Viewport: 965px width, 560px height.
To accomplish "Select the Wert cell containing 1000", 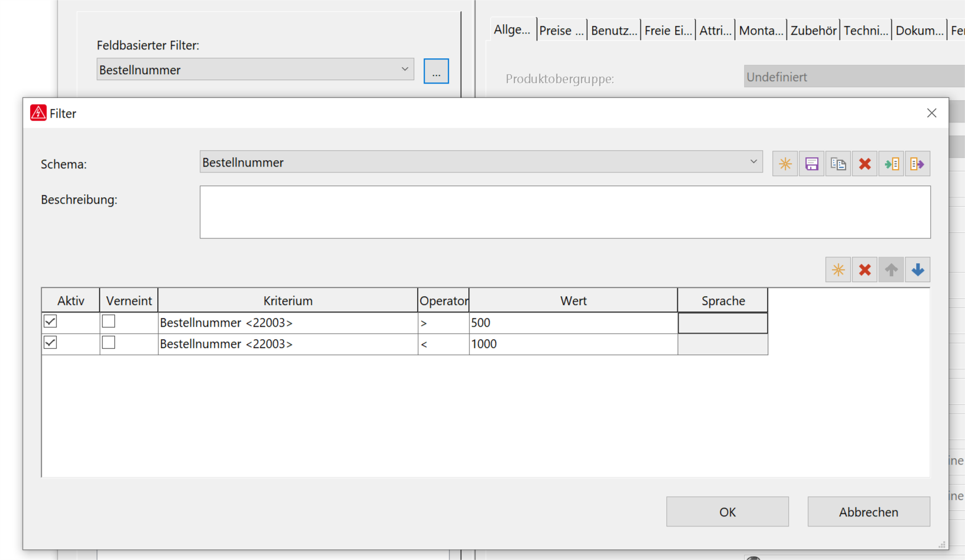I will 573,344.
